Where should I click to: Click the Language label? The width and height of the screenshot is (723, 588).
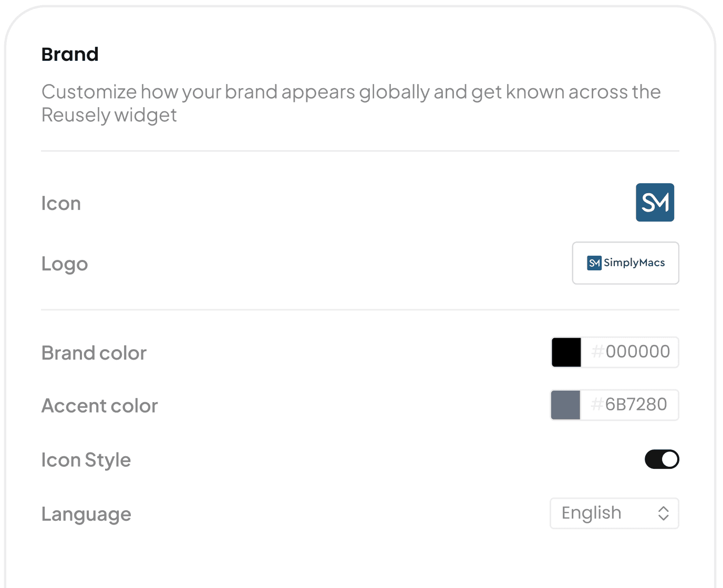coord(86,514)
